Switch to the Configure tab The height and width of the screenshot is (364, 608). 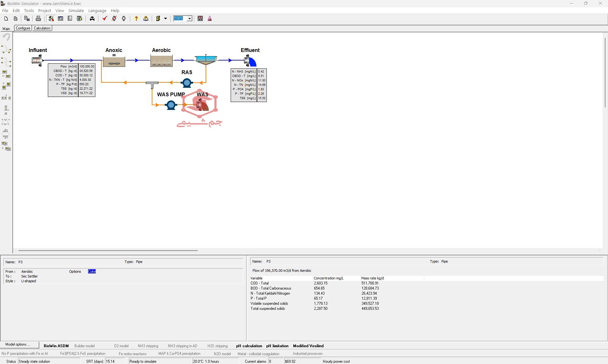click(23, 28)
